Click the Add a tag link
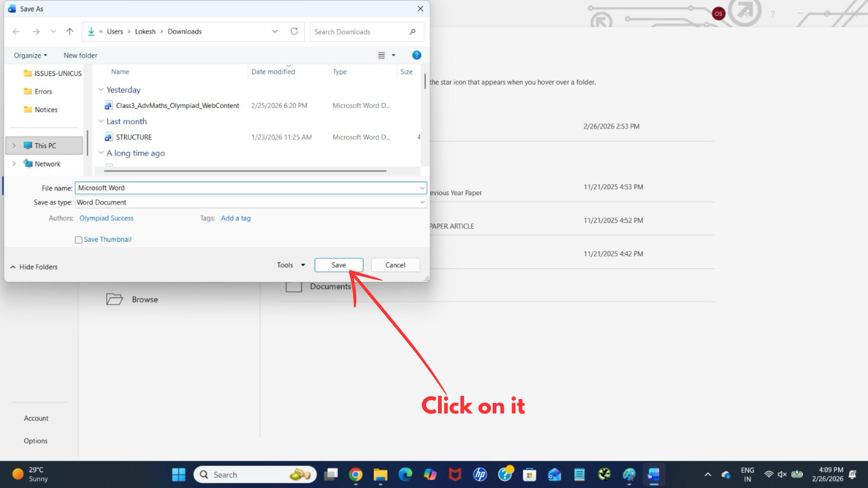Image resolution: width=868 pixels, height=488 pixels. tap(236, 218)
